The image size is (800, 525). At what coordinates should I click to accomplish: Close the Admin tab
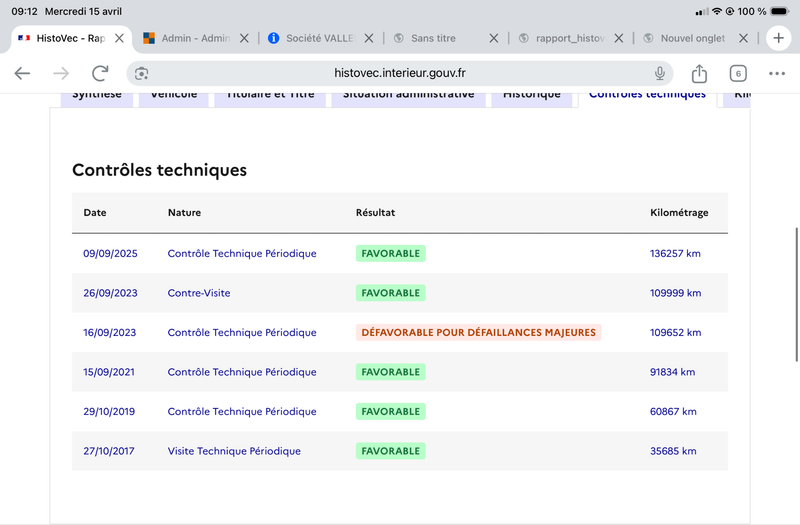pos(244,38)
